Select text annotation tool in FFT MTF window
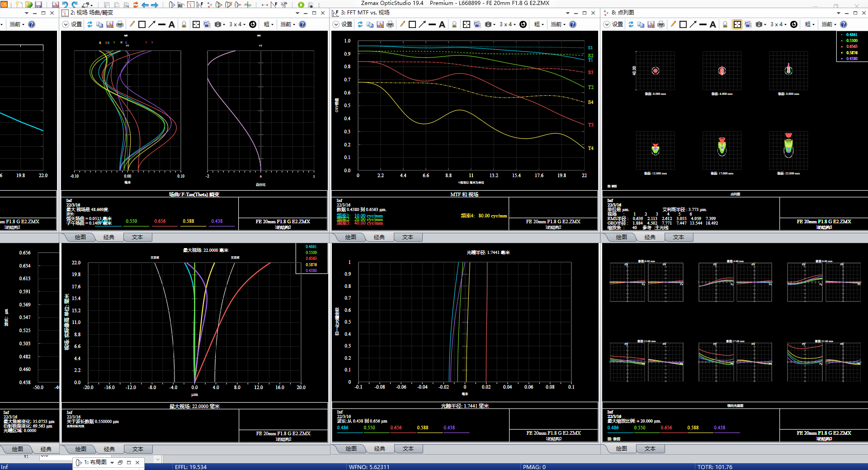The height and width of the screenshot is (470, 868). (x=442, y=24)
